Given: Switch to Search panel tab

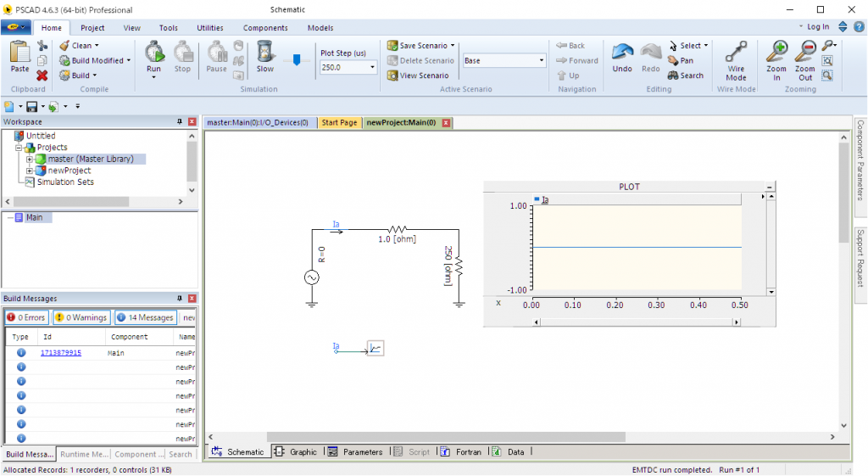Looking at the screenshot, I should click(181, 454).
